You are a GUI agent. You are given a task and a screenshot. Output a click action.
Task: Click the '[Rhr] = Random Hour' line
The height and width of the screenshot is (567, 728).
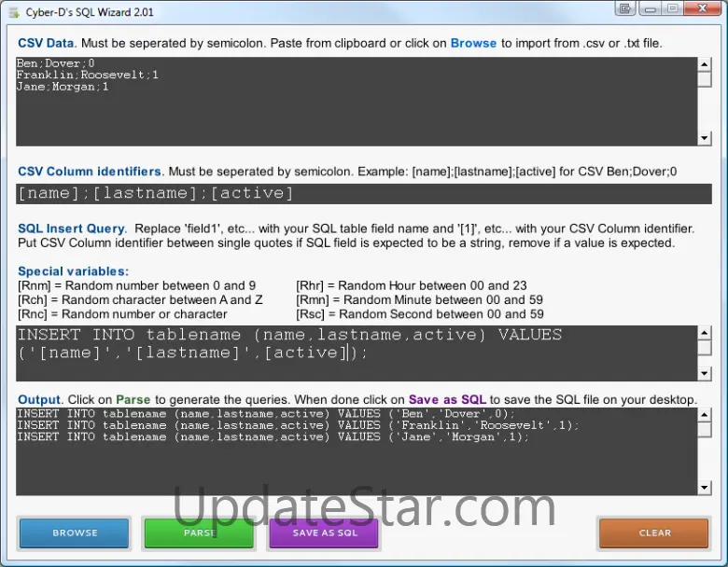click(x=412, y=285)
